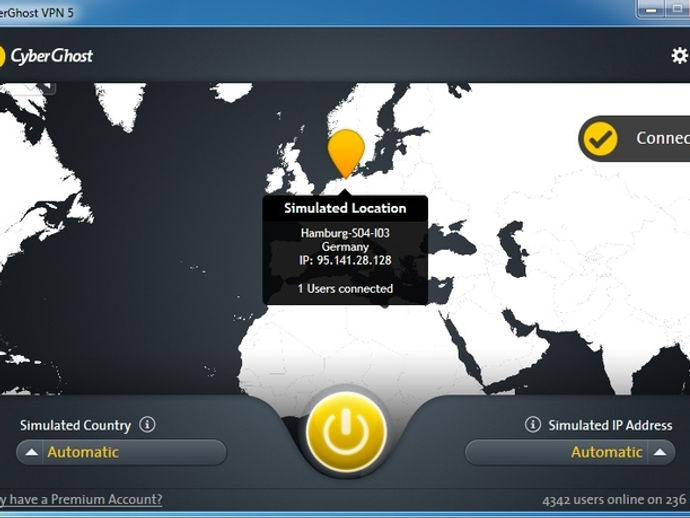Click the yellow Connected checkmark icon
The height and width of the screenshot is (518, 690).
click(x=601, y=139)
